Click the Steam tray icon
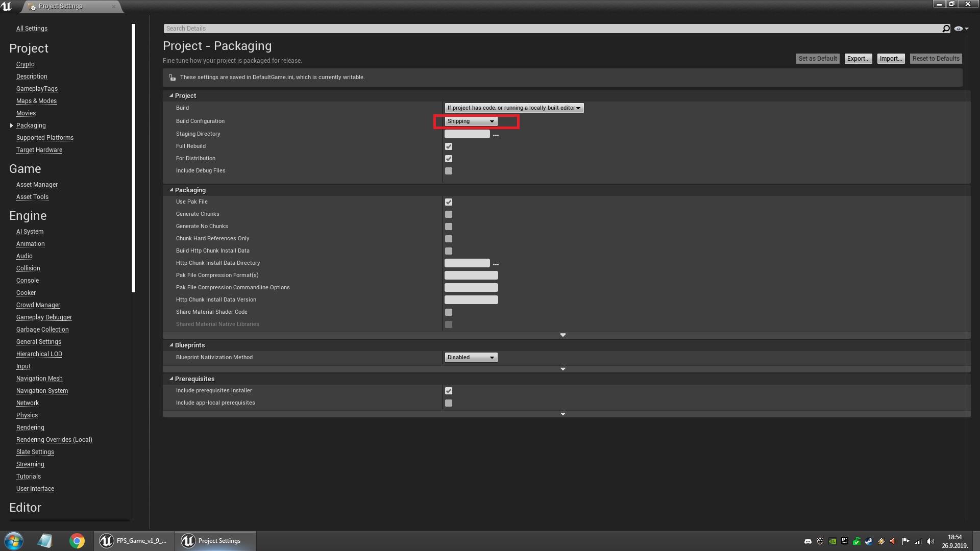 click(x=869, y=541)
